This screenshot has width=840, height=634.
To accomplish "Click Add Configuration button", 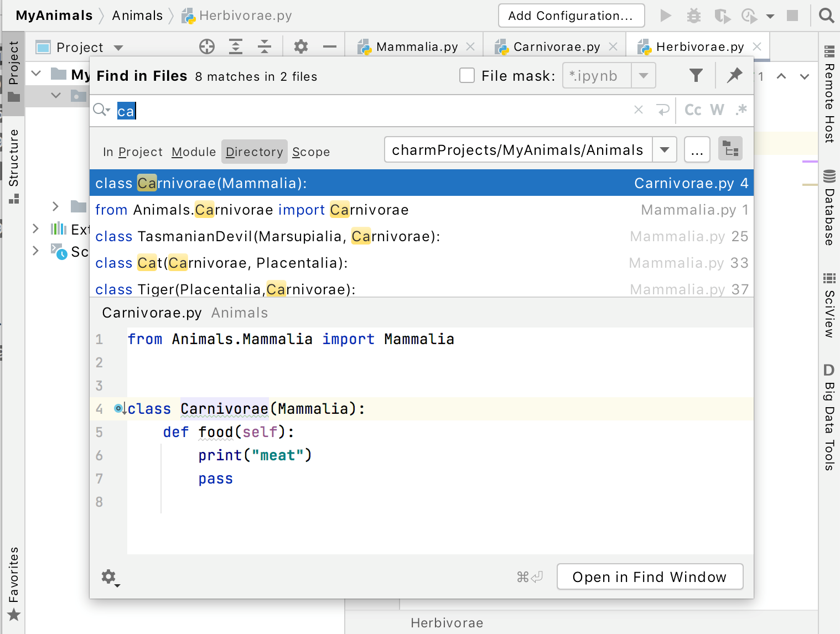I will (x=571, y=15).
